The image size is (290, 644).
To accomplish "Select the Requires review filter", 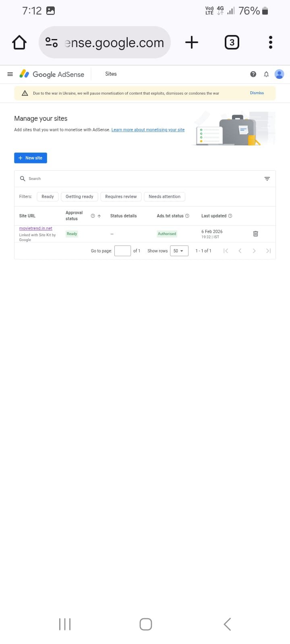I will (121, 196).
